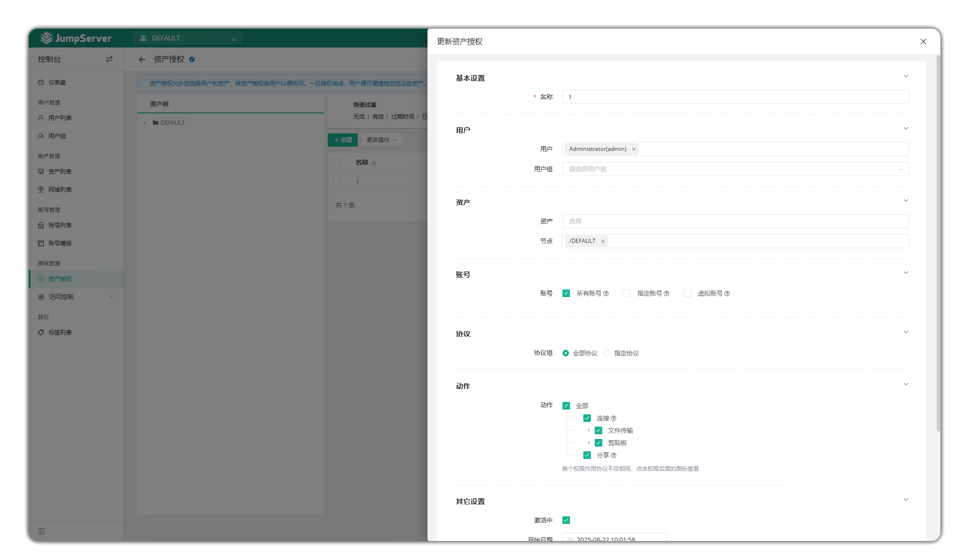Enable the 指定账号 checkbox
969x560 pixels.
627,294
